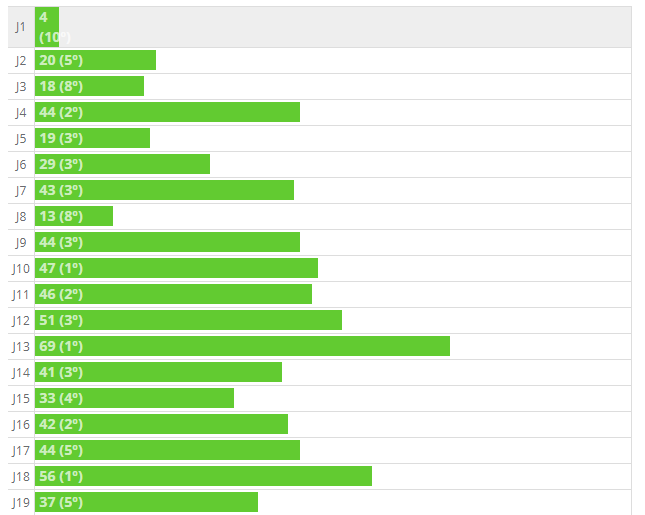The height and width of the screenshot is (515, 645).
Task: Click the J15 bar reading 33 (4º)
Action: (x=134, y=398)
